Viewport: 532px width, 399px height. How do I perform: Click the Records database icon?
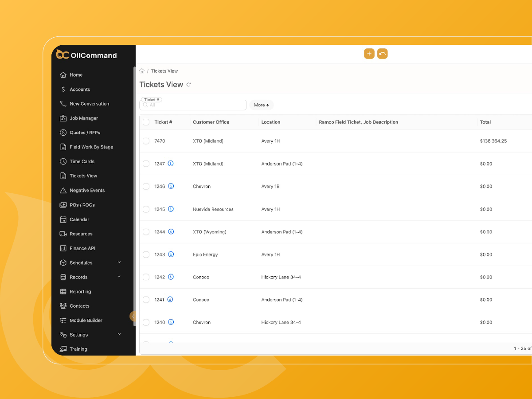(63, 277)
